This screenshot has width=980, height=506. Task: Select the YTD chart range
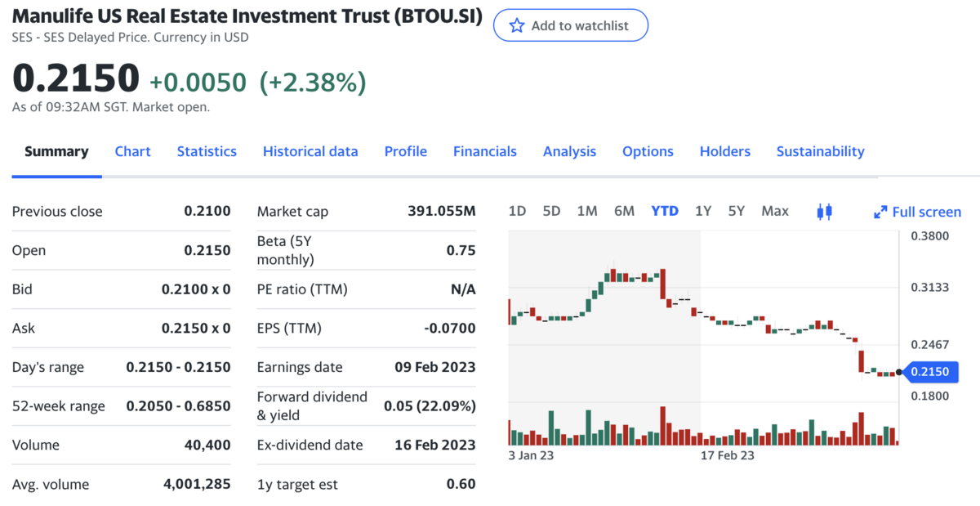coord(665,211)
